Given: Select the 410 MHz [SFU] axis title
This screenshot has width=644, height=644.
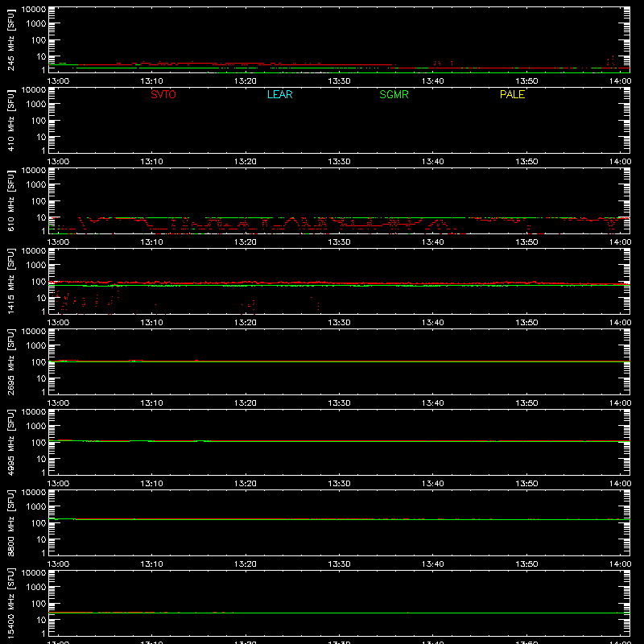Looking at the screenshot, I should pos(10,120).
